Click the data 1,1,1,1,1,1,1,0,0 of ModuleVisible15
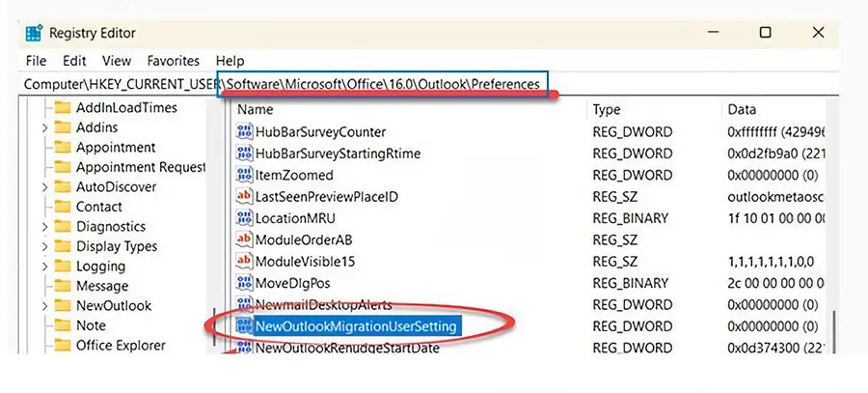This screenshot has height=393, width=868. pyautogui.click(x=772, y=261)
